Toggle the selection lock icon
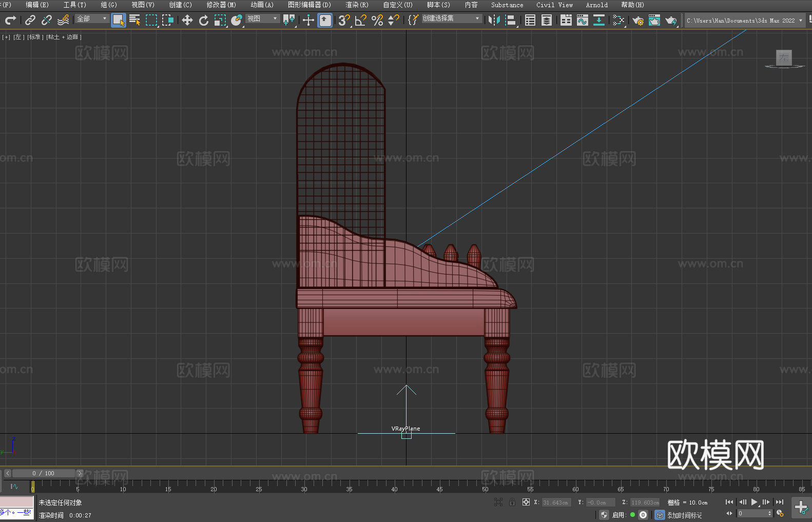812x522 pixels. click(x=512, y=502)
